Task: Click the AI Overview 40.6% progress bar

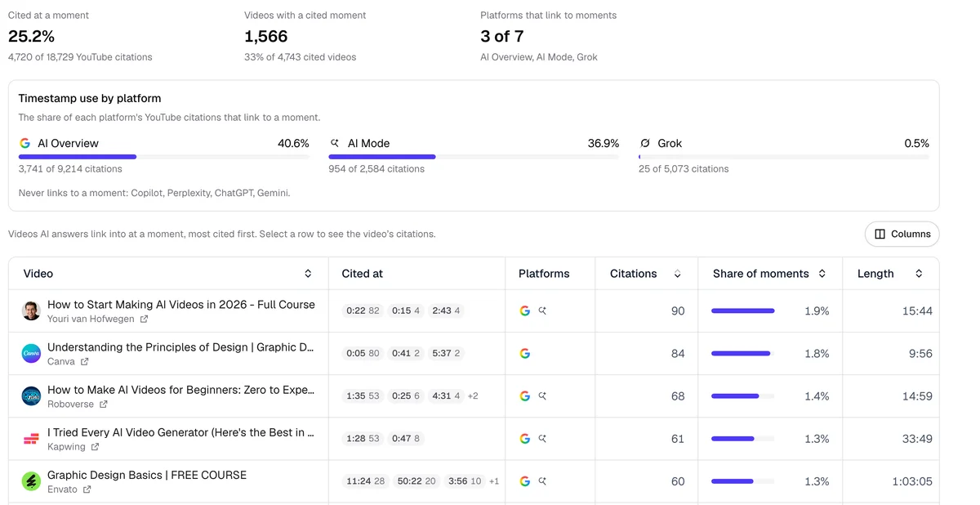Action: click(164, 157)
